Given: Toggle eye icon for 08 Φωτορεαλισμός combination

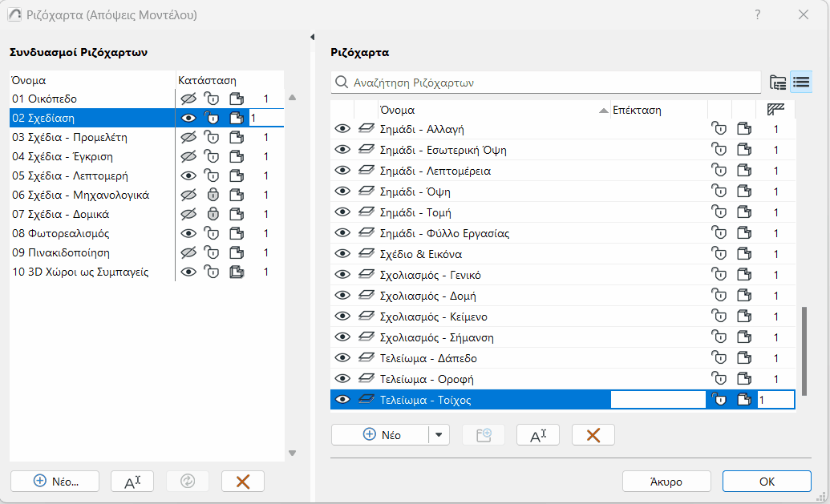Looking at the screenshot, I should pos(188,233).
